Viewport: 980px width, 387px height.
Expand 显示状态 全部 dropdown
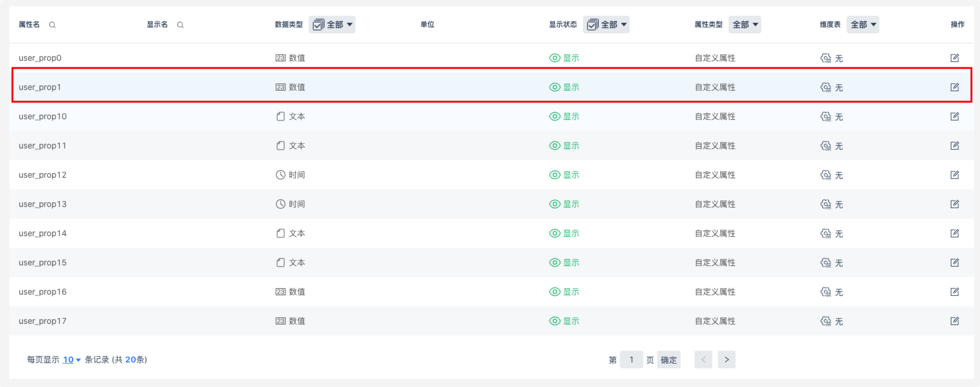(606, 25)
